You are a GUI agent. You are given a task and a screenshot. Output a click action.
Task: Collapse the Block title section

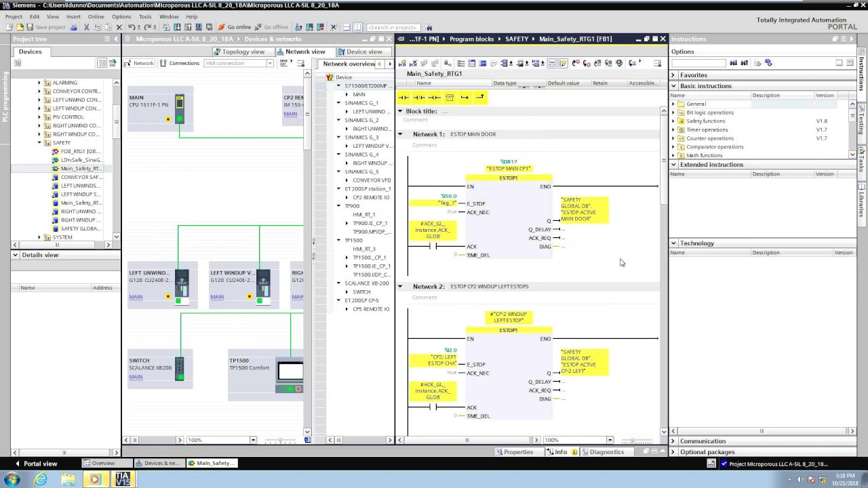pyautogui.click(x=400, y=111)
